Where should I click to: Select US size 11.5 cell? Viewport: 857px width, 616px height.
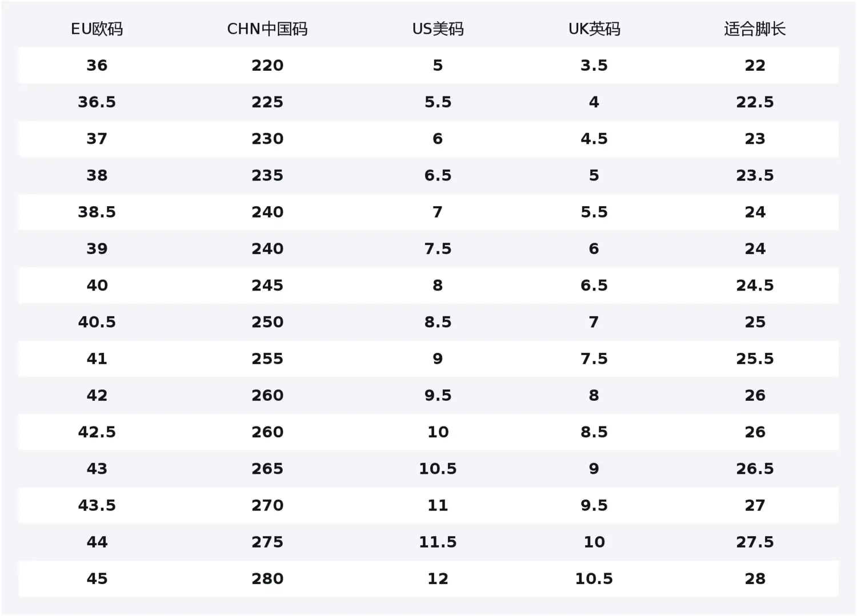click(438, 542)
